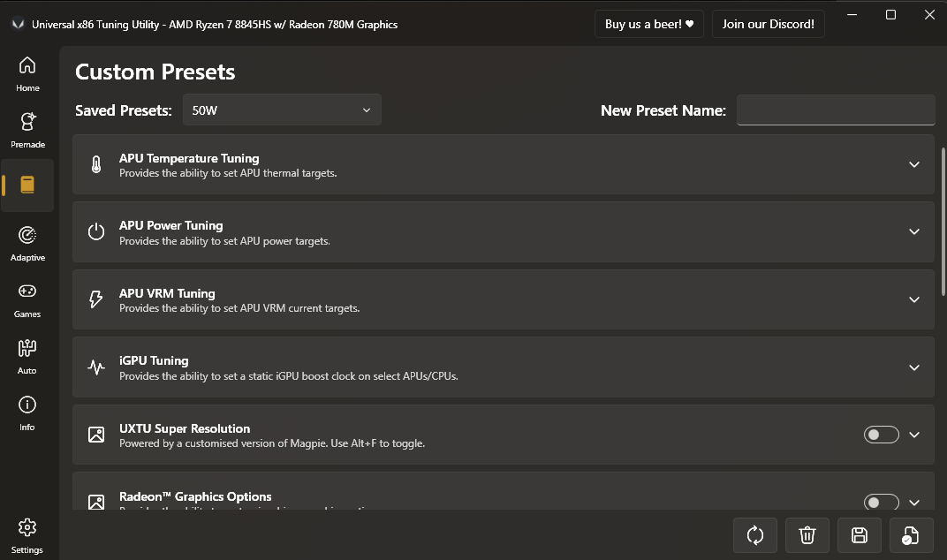This screenshot has height=560, width=947.
Task: Open the Info page
Action: click(x=27, y=413)
